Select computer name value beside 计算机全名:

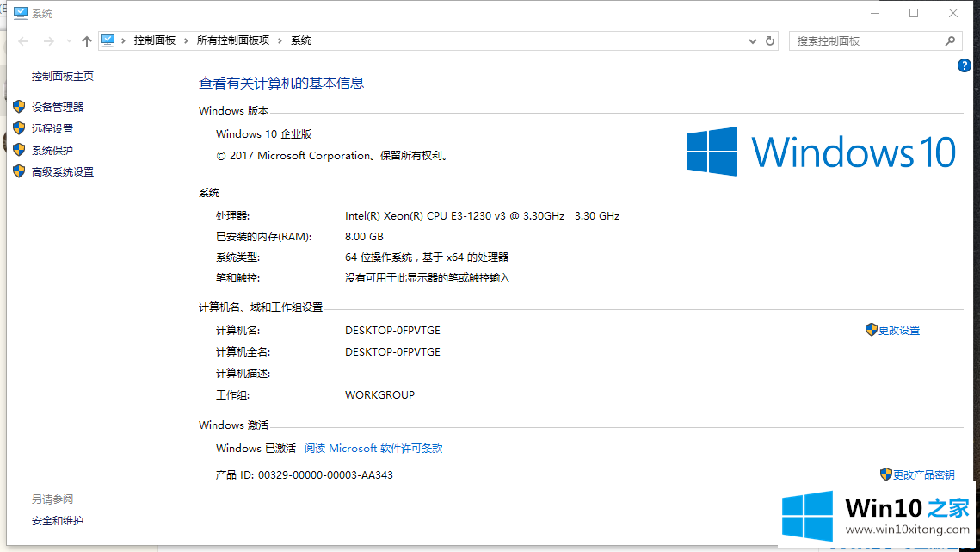[392, 351]
